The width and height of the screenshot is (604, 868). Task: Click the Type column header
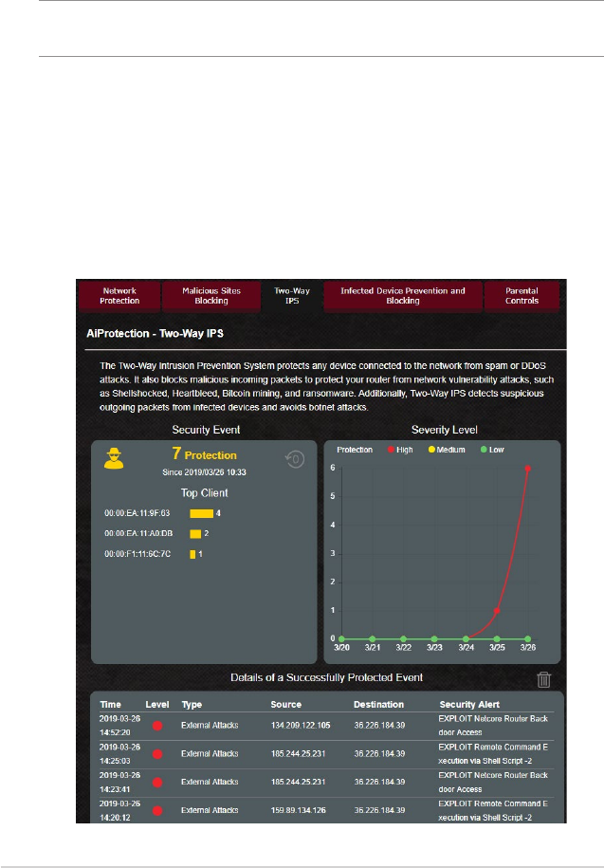tap(192, 704)
